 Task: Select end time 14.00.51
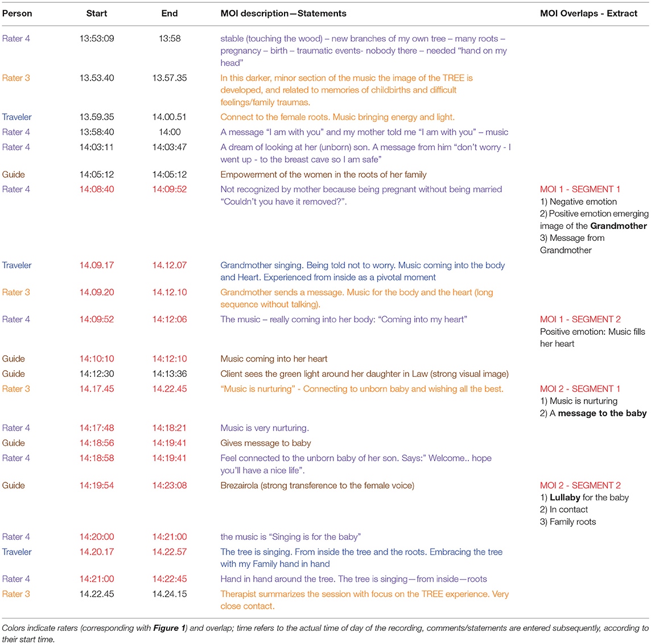point(170,117)
